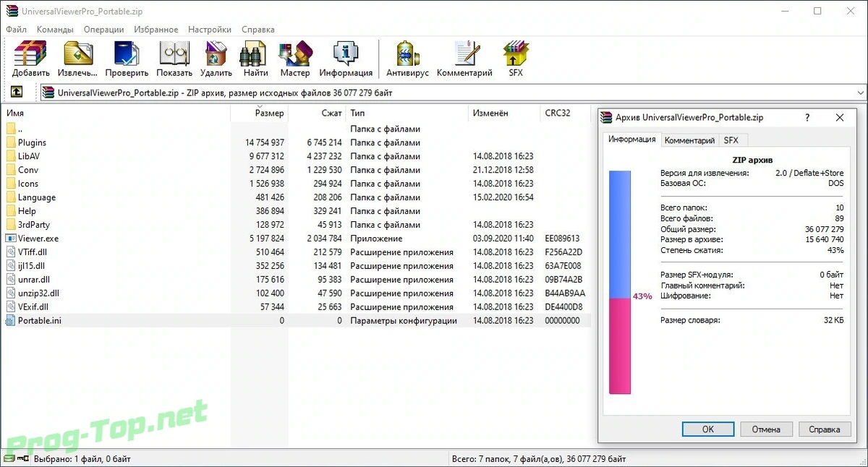
Task: Click the drive icon in status bar
Action: coord(9,458)
